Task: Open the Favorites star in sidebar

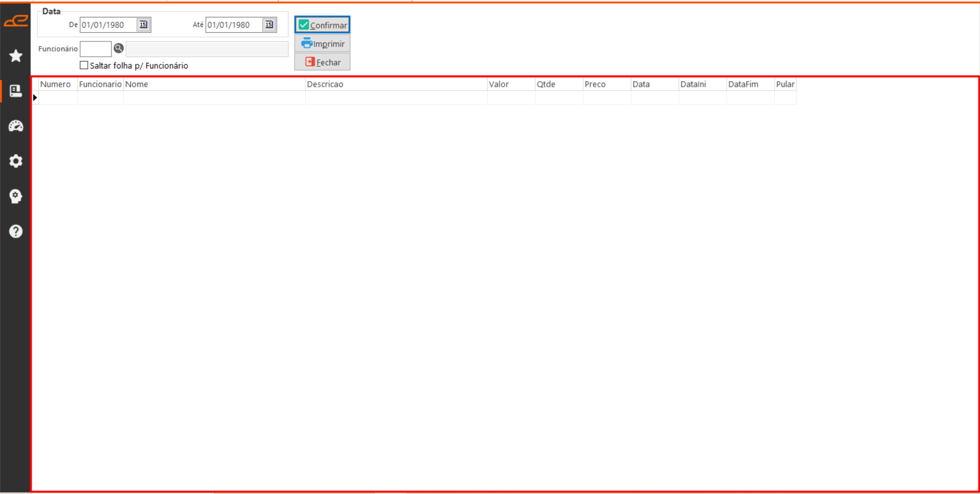Action: point(16,56)
